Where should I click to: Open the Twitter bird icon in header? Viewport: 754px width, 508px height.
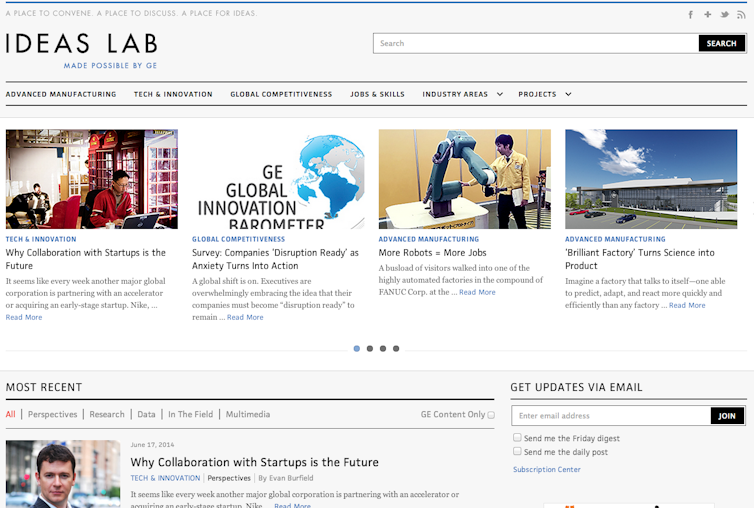[x=724, y=14]
